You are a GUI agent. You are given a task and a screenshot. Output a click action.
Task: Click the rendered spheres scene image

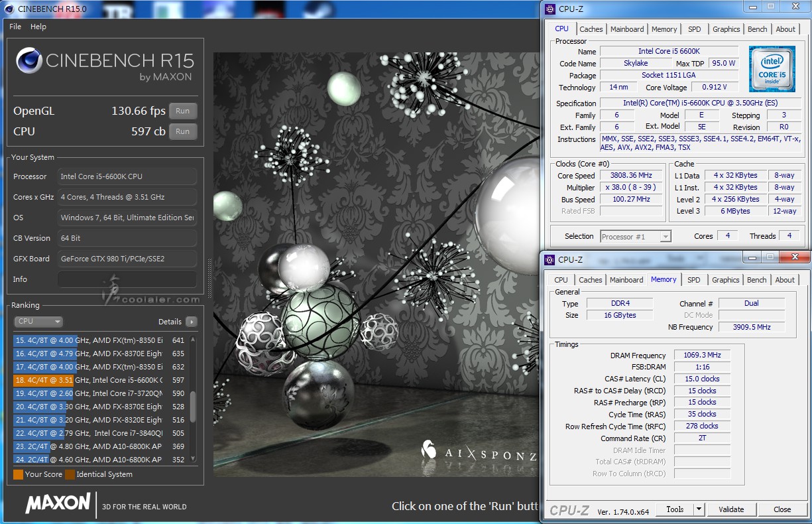[x=376, y=264]
